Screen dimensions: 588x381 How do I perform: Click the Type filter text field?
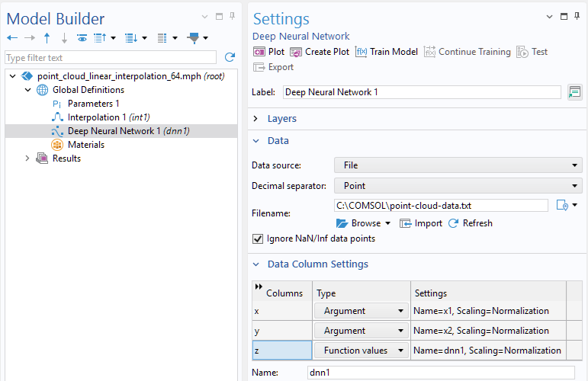(x=111, y=58)
